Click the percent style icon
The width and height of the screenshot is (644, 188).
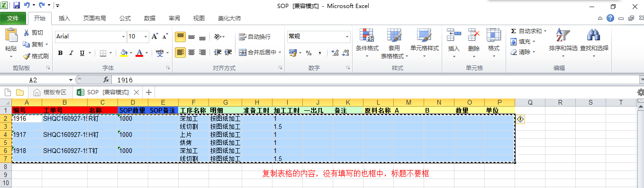(308, 53)
